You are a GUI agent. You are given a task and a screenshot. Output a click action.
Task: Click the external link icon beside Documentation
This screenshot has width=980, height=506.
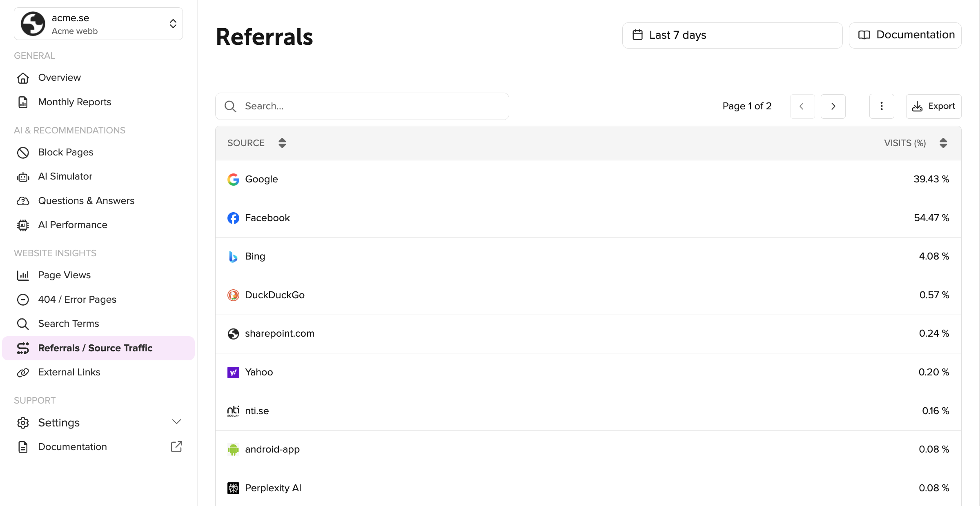coord(176,446)
